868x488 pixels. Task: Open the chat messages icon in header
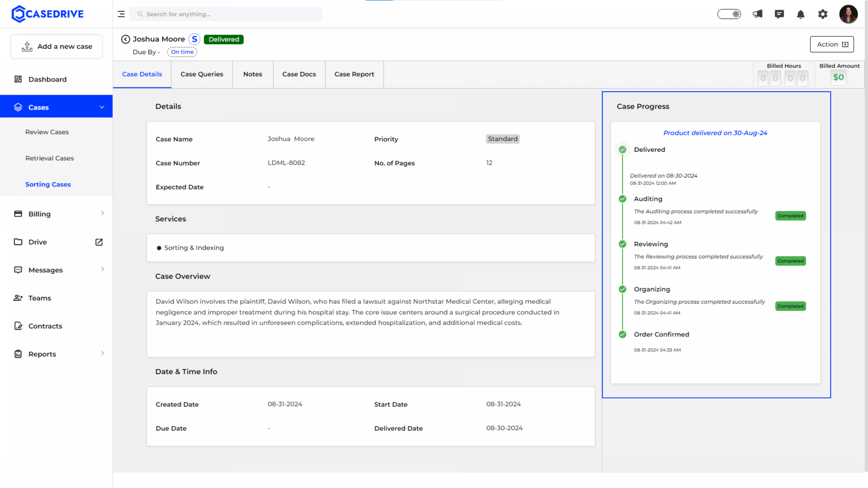(779, 14)
